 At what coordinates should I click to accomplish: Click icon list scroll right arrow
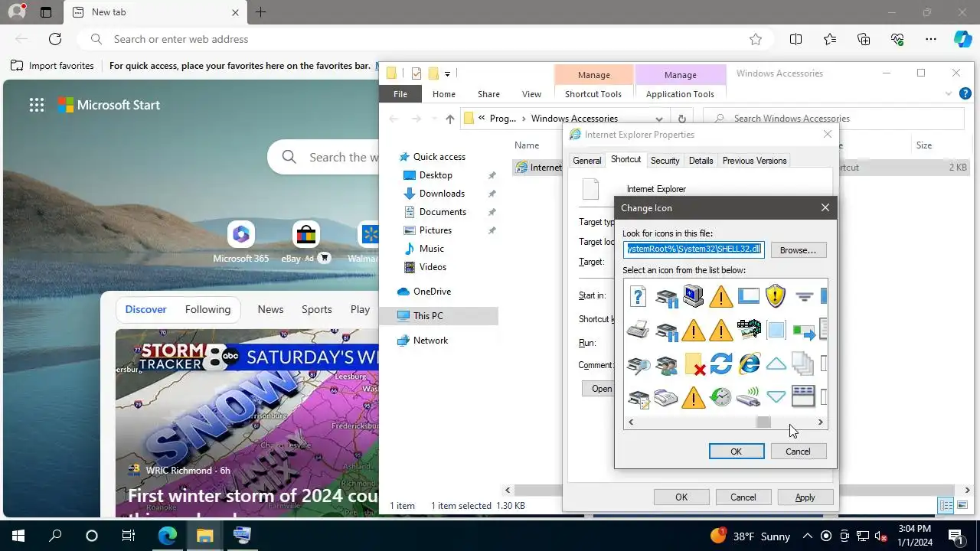(x=821, y=422)
